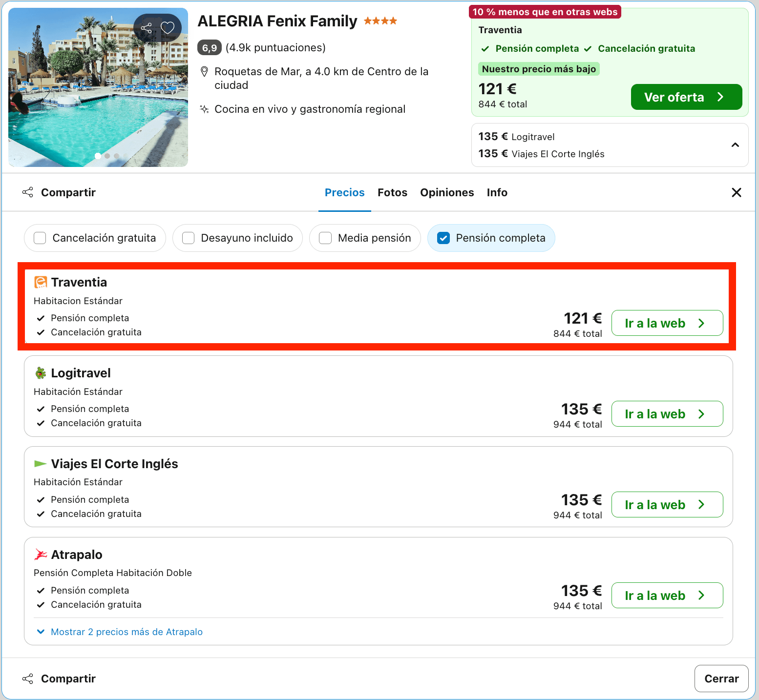Click the Atrapalo logo icon
Viewport: 759px width, 700px height.
coord(41,555)
